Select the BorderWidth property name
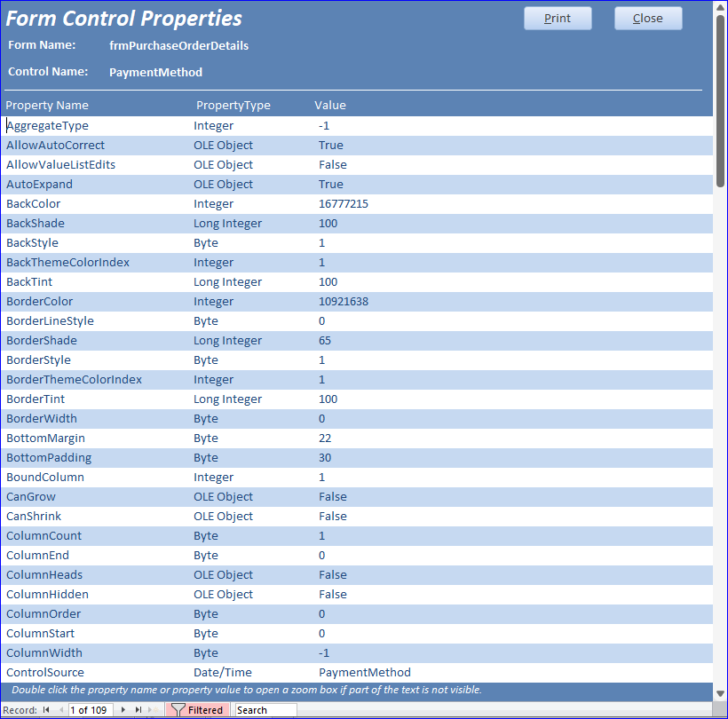The image size is (728, 719). (42, 418)
